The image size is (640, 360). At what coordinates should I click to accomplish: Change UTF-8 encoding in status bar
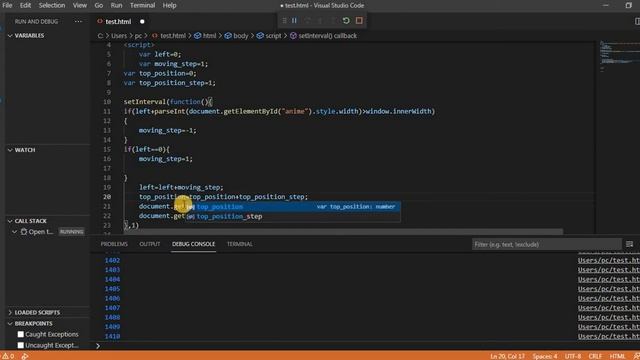click(573, 356)
